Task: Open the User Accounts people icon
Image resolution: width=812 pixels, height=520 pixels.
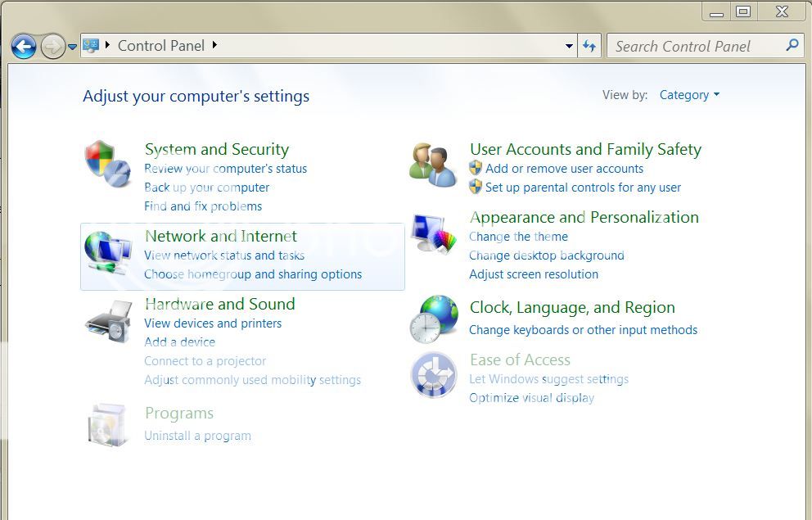Action: click(433, 165)
